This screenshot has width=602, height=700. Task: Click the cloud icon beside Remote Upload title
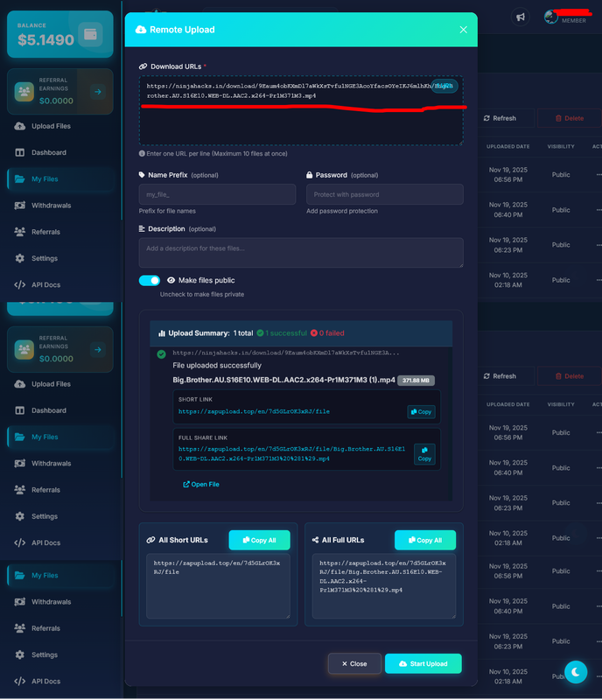click(141, 30)
